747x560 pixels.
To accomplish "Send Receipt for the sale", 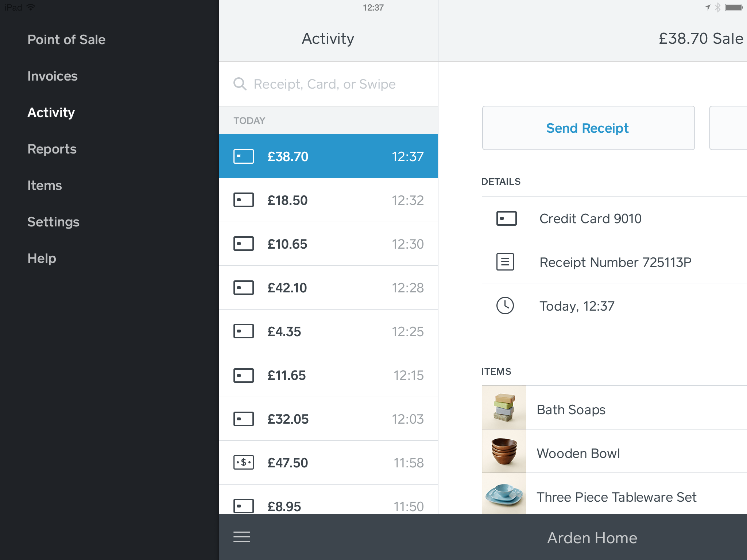I will pos(588,128).
